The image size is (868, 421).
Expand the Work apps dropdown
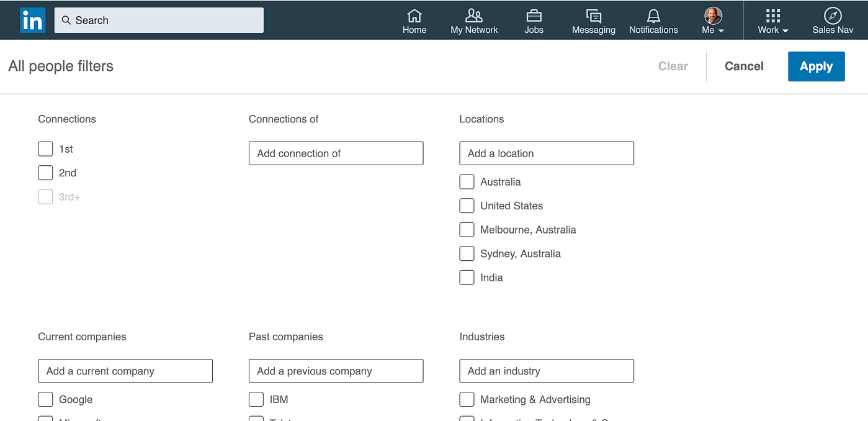point(773,21)
